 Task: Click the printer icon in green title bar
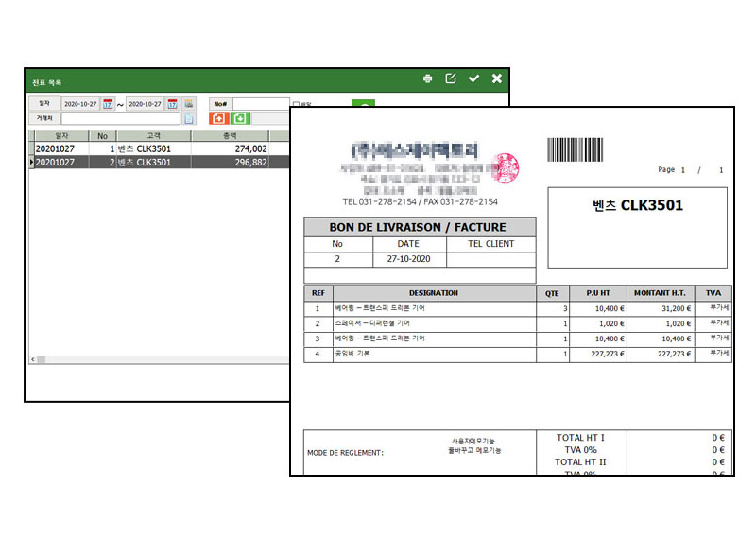pos(427,78)
